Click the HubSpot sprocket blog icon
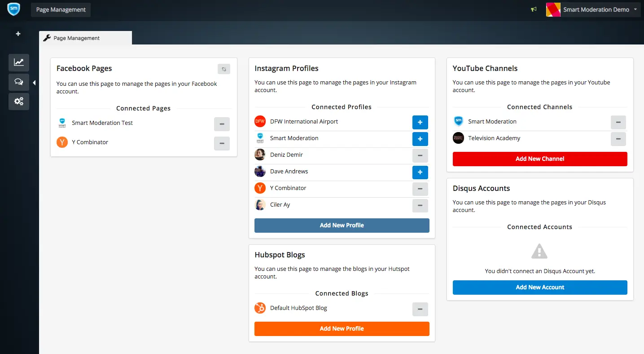 (260, 308)
